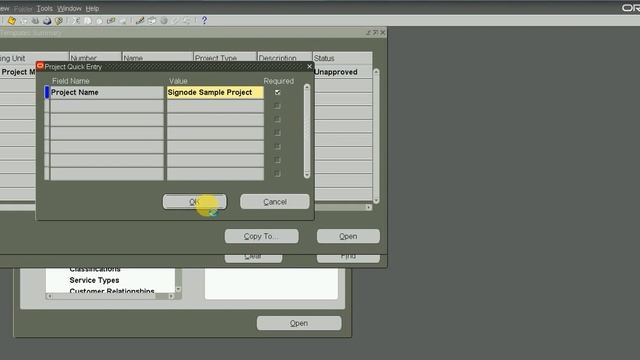Click the Delete toolbar icon
This screenshot has width=640, height=360.
point(122,20)
